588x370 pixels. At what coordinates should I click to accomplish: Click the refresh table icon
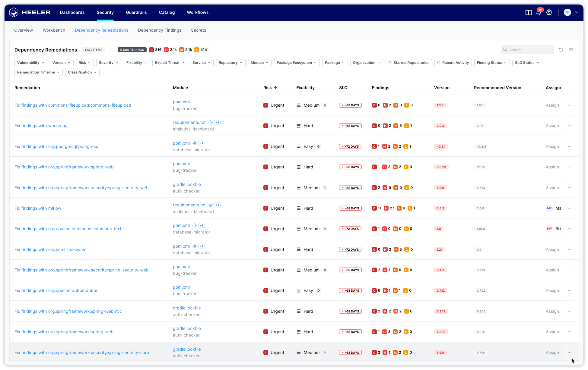point(561,50)
